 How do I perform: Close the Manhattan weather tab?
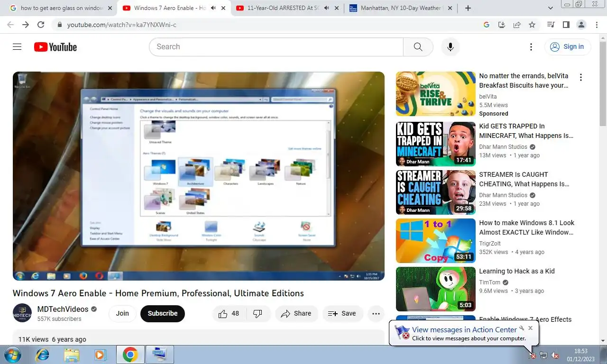coord(450,8)
